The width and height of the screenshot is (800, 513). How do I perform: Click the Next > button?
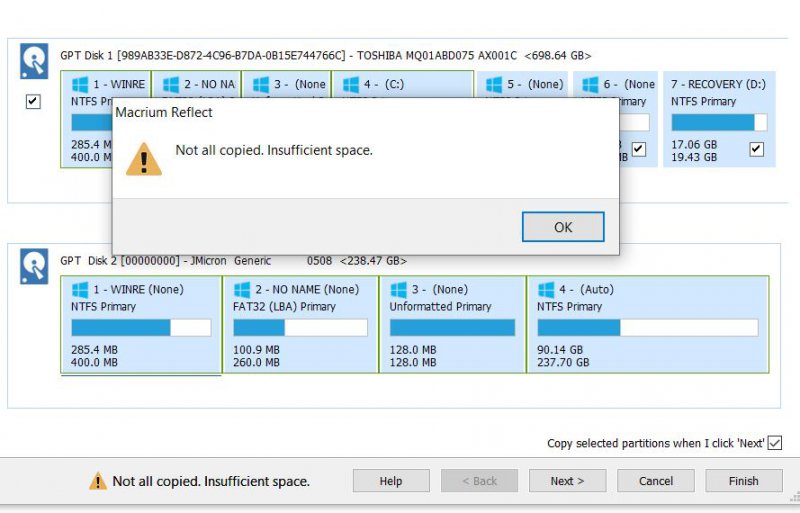tap(567, 481)
